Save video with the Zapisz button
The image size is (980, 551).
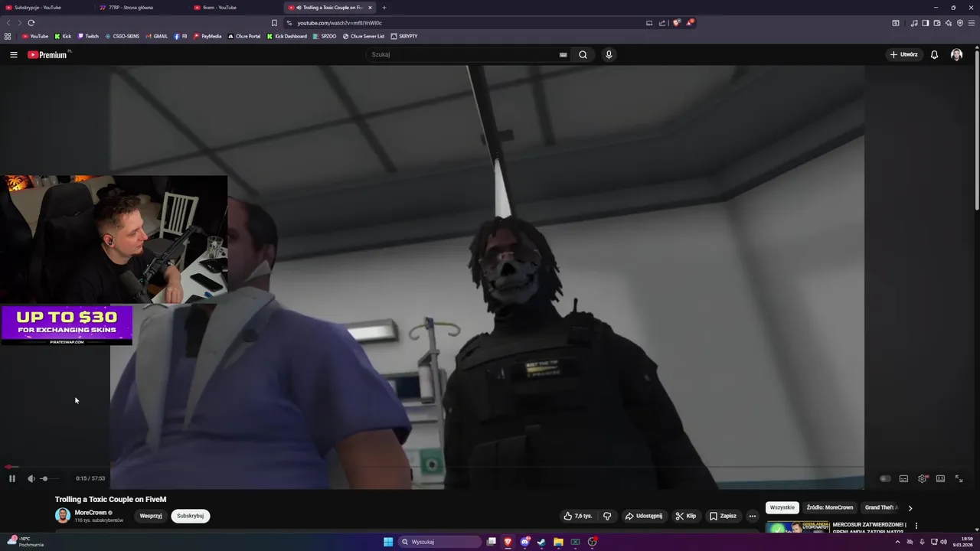tap(723, 516)
